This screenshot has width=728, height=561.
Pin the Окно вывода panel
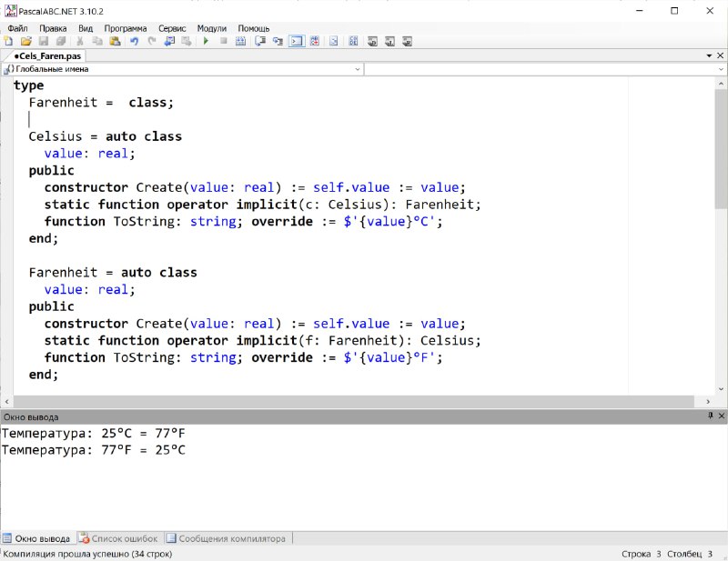pos(711,416)
